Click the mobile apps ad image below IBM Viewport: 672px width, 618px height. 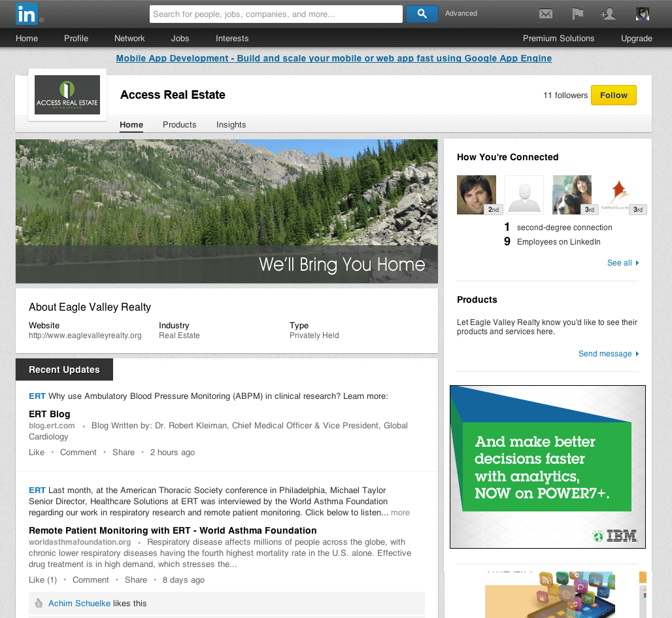pyautogui.click(x=550, y=595)
